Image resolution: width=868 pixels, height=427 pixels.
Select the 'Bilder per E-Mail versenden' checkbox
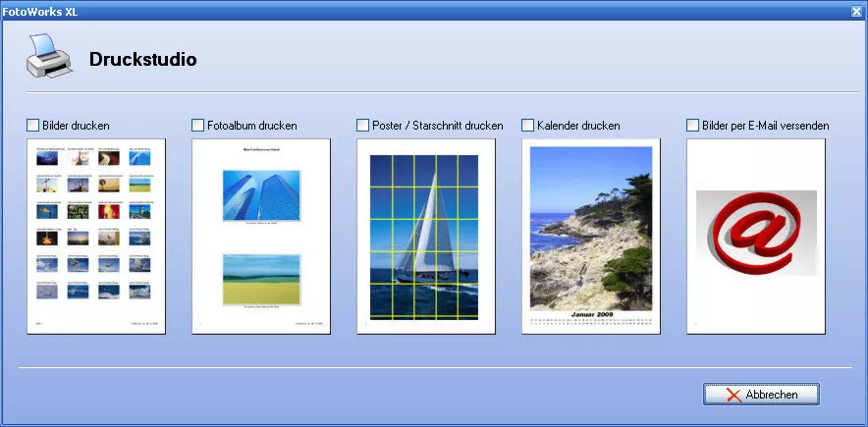coord(693,126)
